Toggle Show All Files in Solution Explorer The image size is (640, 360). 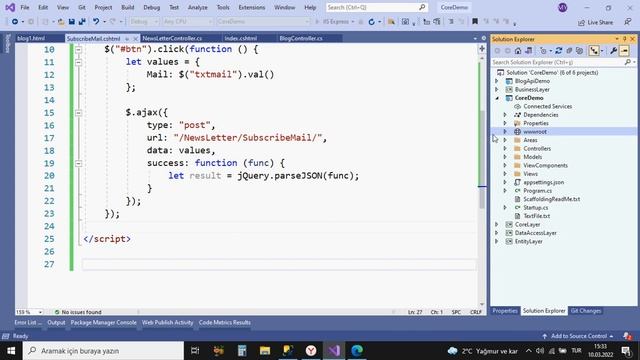579,51
